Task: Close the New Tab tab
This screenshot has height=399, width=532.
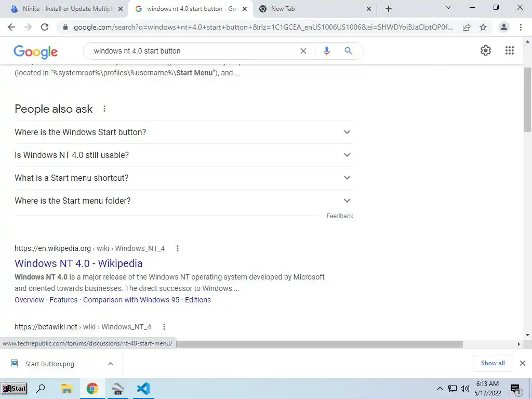Action: (369, 9)
